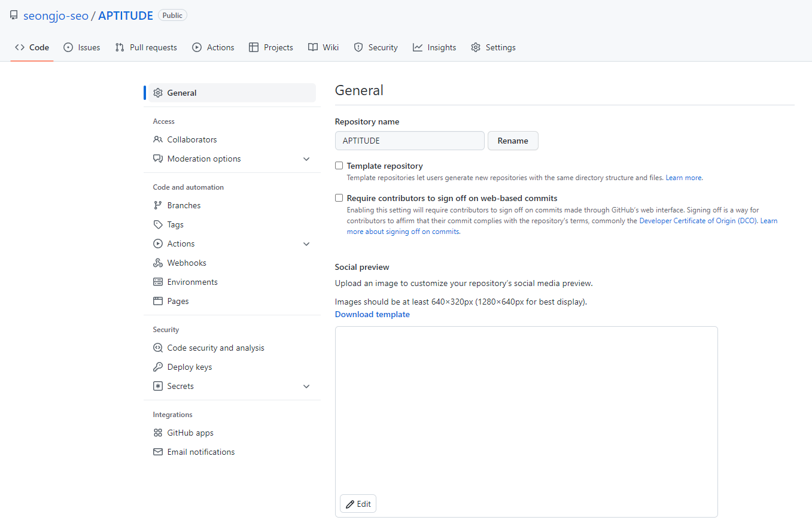The width and height of the screenshot is (812, 520).
Task: Click the Projects table icon
Action: click(x=254, y=47)
